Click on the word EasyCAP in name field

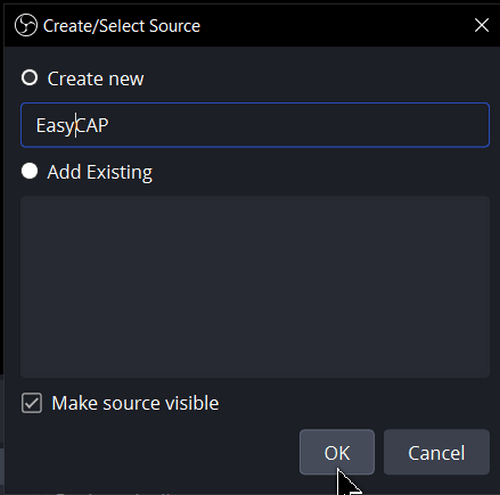pyautogui.click(x=72, y=126)
